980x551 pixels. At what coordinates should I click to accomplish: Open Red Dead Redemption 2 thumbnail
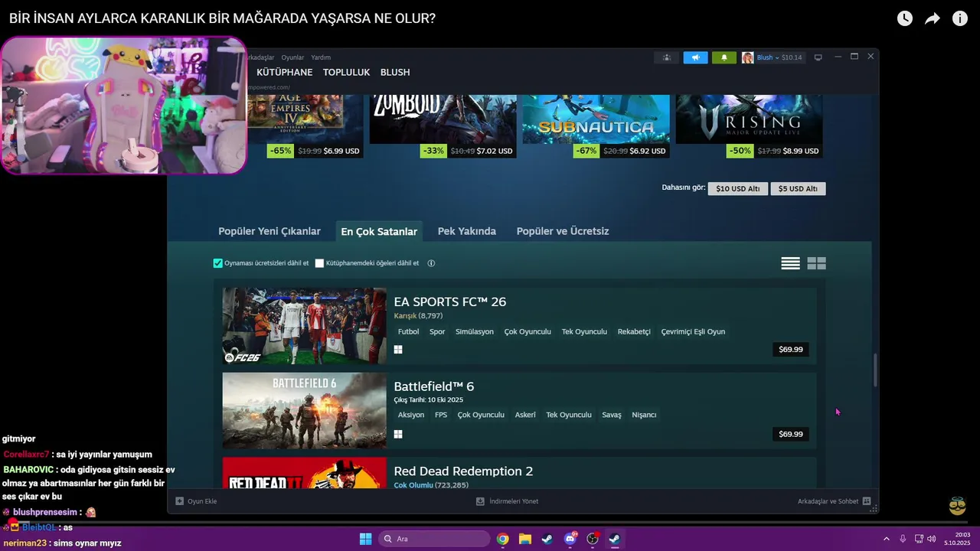click(305, 474)
